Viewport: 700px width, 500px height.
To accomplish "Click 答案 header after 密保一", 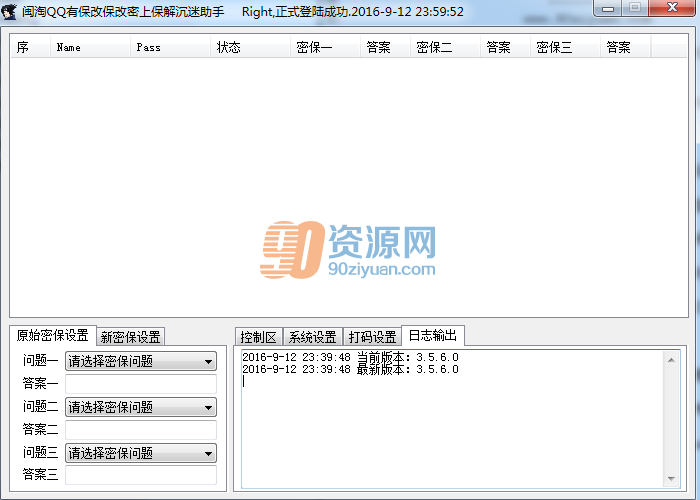I will tap(385, 47).
